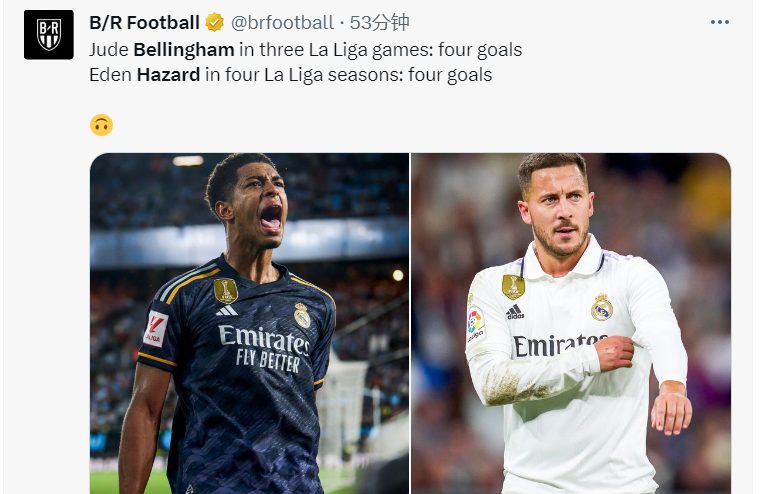Image resolution: width=762 pixels, height=494 pixels.
Task: Open the left photo of Bellingham shouting
Action: 249,324
